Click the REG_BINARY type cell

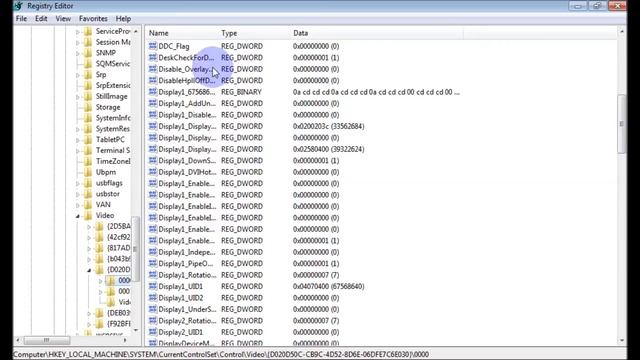pos(241,92)
